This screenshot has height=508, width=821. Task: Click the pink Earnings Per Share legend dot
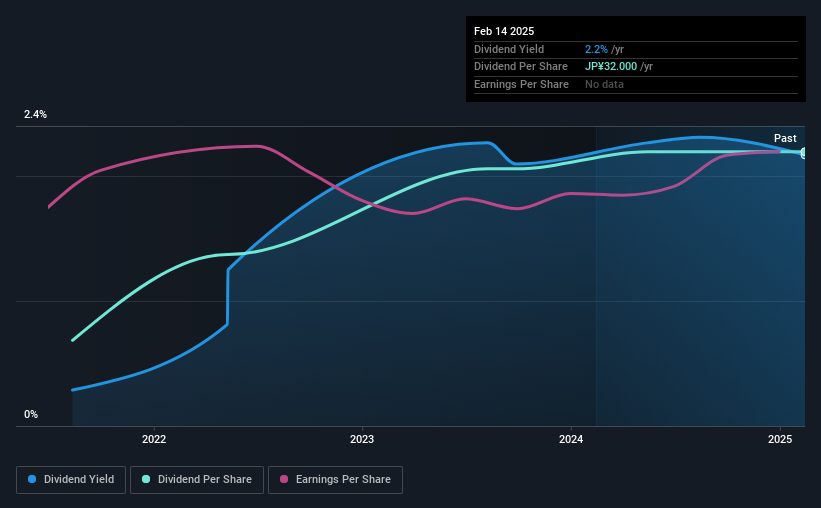[x=284, y=479]
